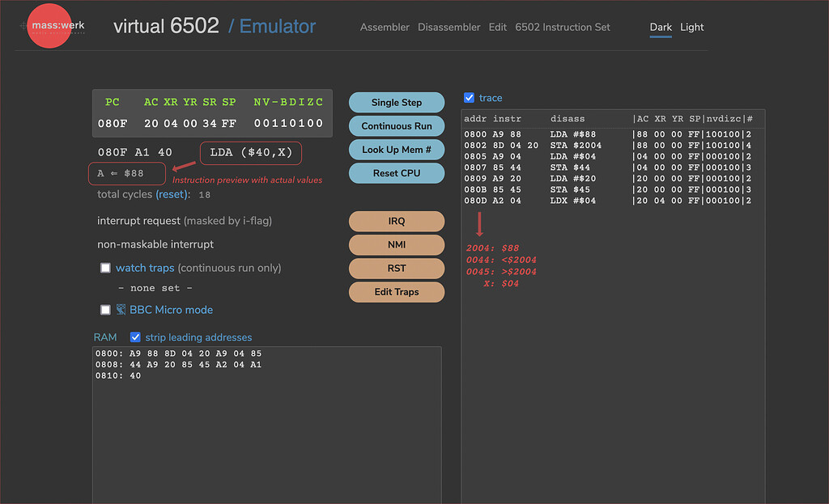The image size is (829, 504).
Task: Uncheck strip leading addresses option
Action: [135, 337]
